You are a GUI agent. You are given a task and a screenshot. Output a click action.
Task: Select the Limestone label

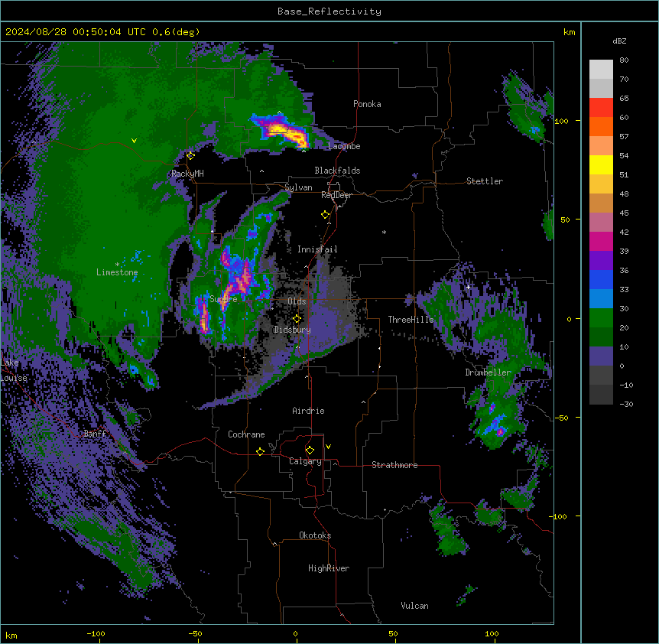[117, 272]
